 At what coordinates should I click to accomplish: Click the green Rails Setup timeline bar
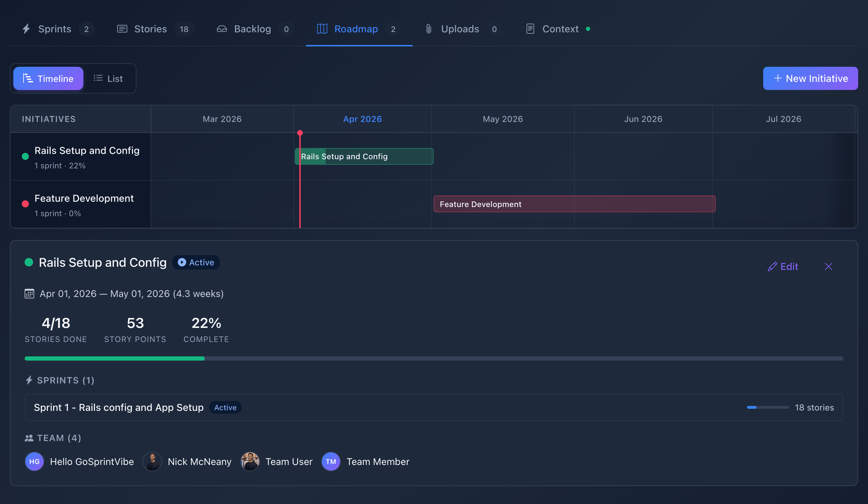coord(364,156)
